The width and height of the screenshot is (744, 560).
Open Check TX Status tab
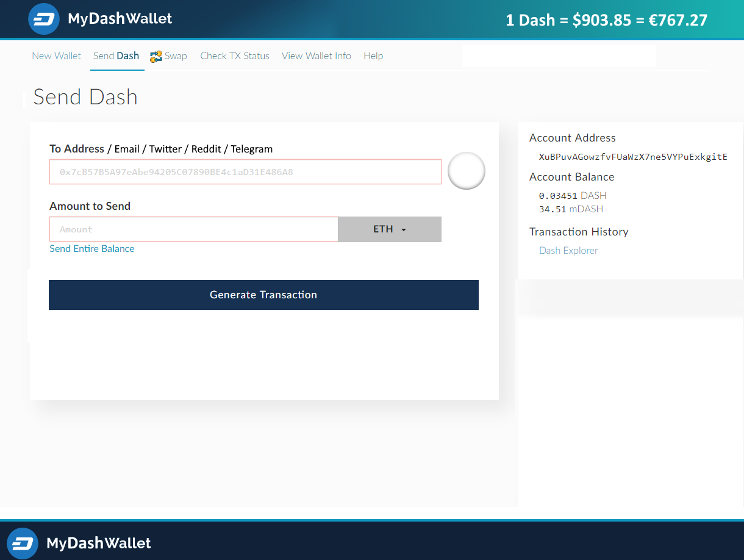pos(235,56)
